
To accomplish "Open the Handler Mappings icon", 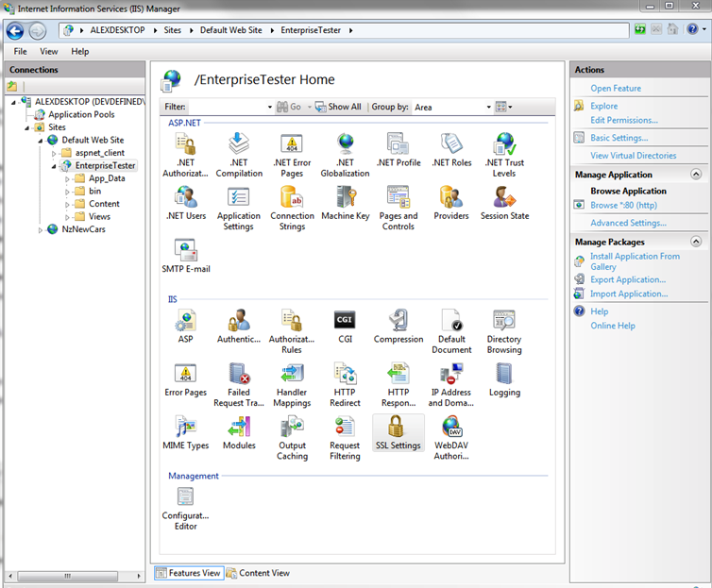I will 292,374.
